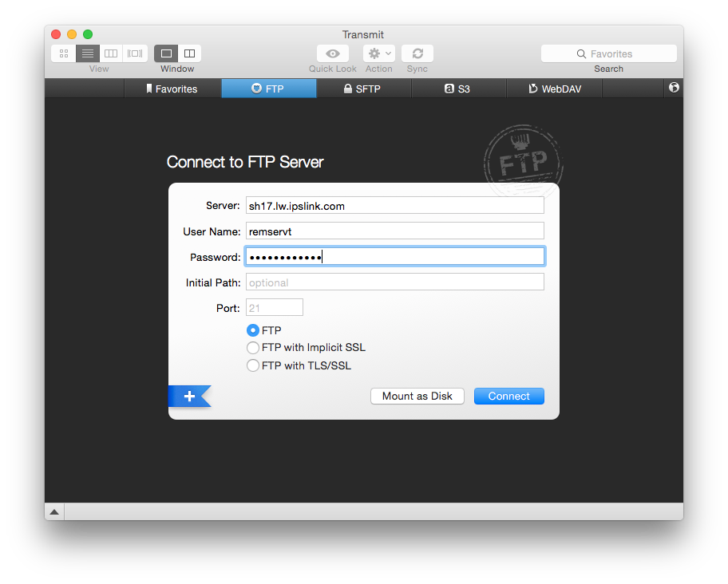Open the Action gear dropdown
Viewport: 728px width, 584px height.
click(378, 53)
